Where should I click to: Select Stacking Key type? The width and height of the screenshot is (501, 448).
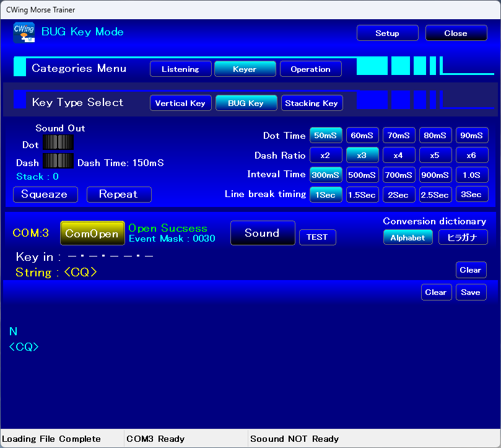311,103
